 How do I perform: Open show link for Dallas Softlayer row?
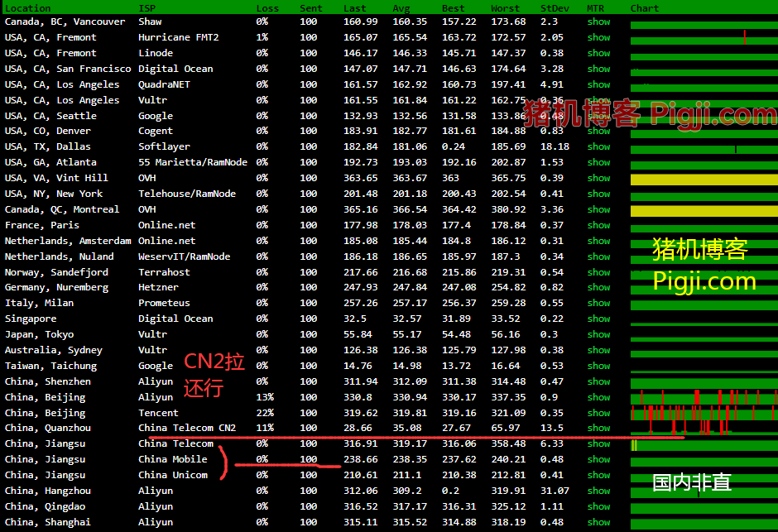click(x=598, y=146)
